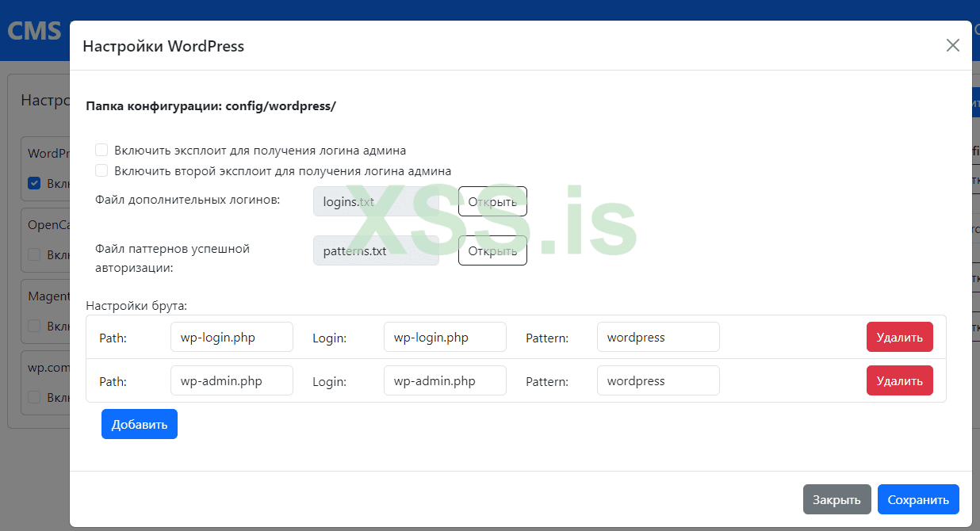This screenshot has height=531, width=980.
Task: Edit the Pattern field in wp-admin.php row
Action: (x=658, y=380)
